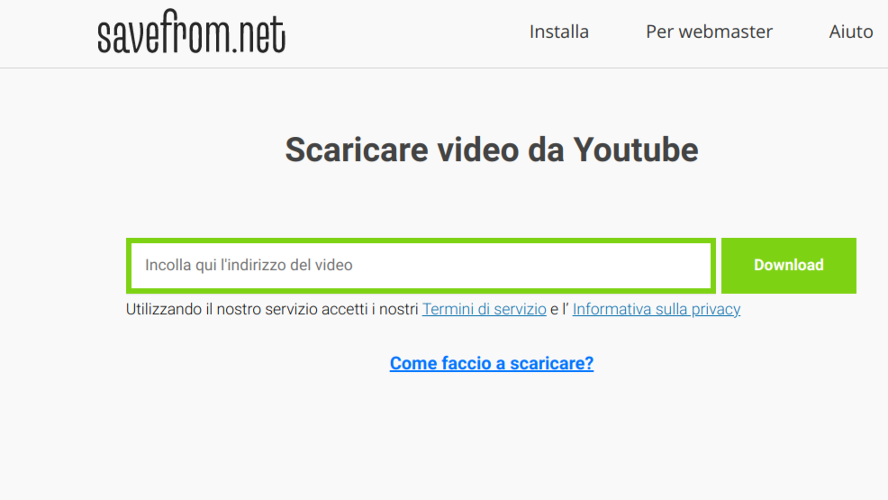Click the word Scaricare in the heading

tap(356, 150)
